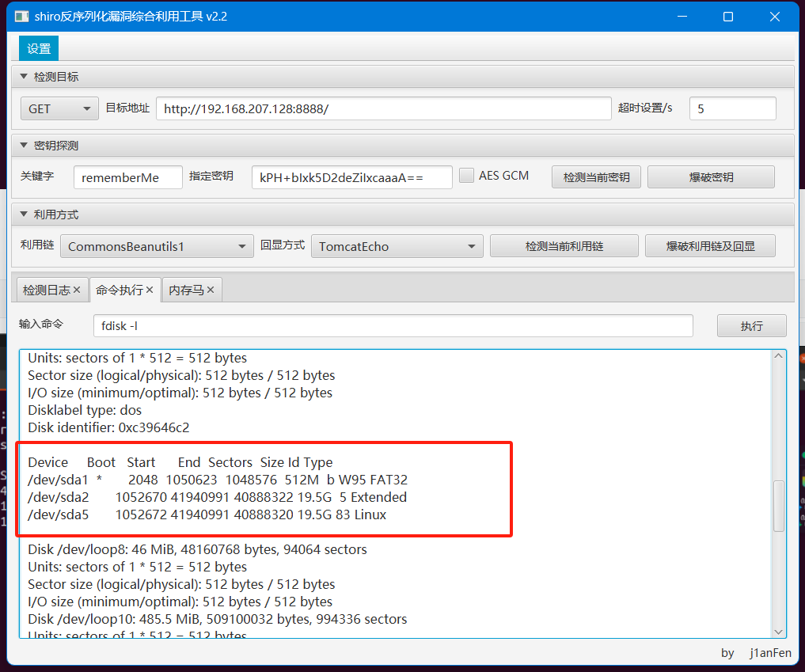Open the CommonsBeanutils1 chain dropdown
This screenshot has height=672, width=805.
click(157, 246)
